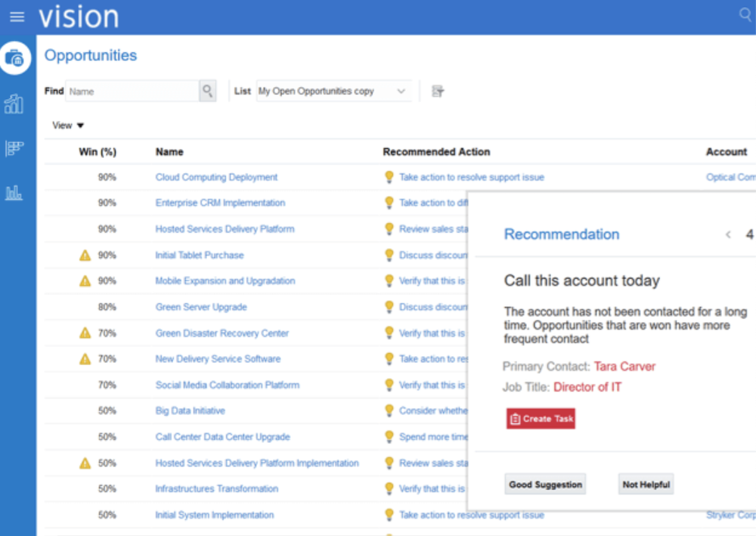The height and width of the screenshot is (536, 756).
Task: Open the sales trend chart icon in sidebar
Action: [15, 104]
